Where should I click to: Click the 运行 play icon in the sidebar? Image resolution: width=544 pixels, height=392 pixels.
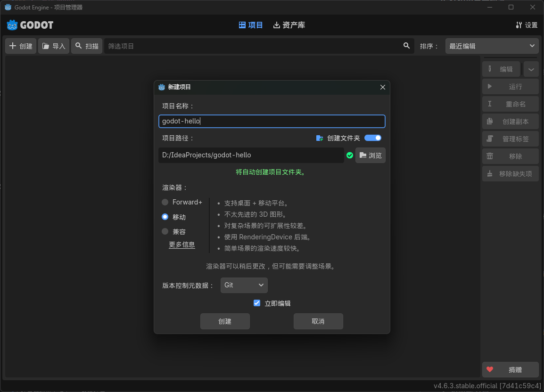490,86
